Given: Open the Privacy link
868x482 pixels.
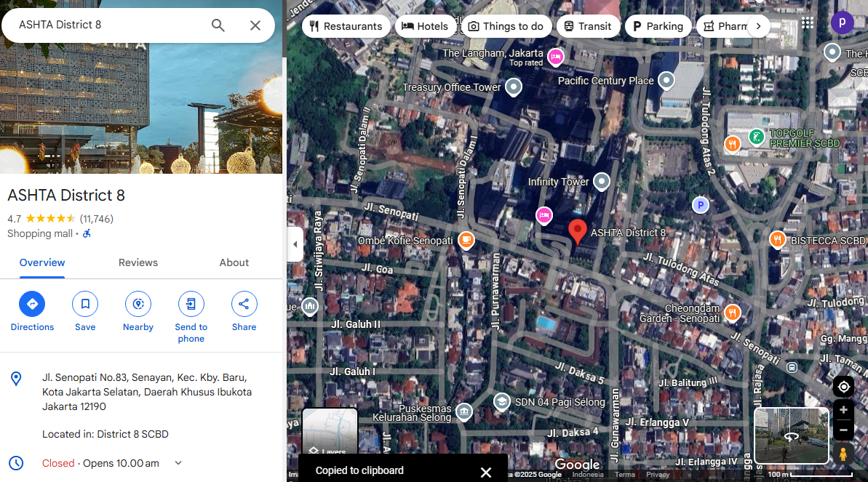Looking at the screenshot, I should (658, 474).
